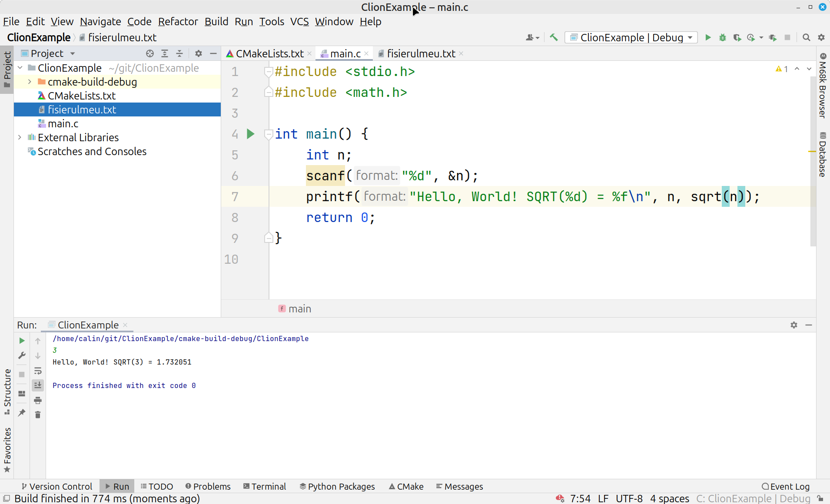This screenshot has width=830, height=504.
Task: Start debugging with the green bug icon
Action: (x=723, y=38)
